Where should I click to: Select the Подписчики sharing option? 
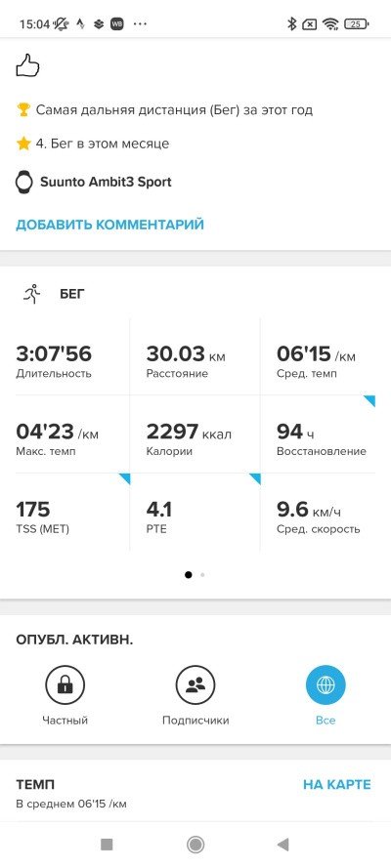pyautogui.click(x=195, y=684)
